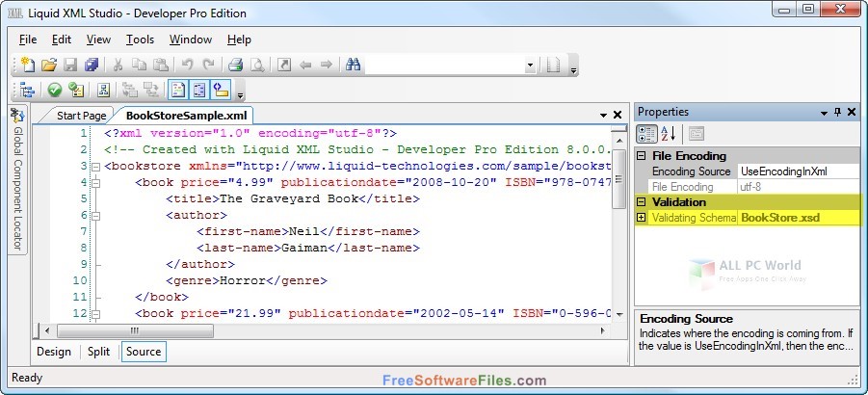868x395 pixels.
Task: Collapse the bookstore element on line 3
Action: click(95, 166)
